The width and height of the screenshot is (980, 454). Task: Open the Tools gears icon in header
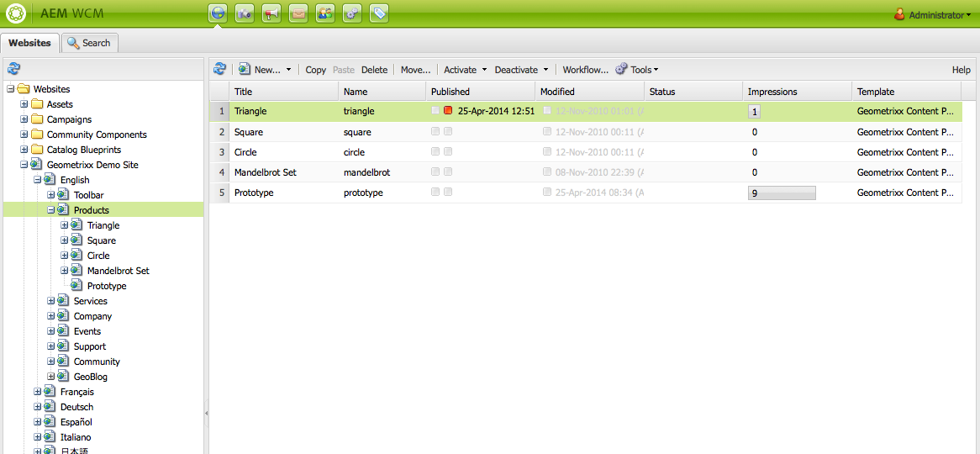352,13
